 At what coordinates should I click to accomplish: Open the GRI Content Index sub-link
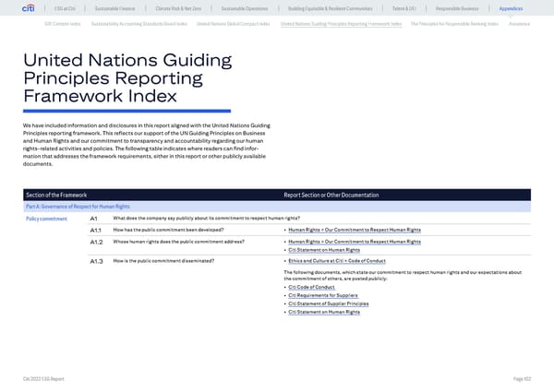pyautogui.click(x=65, y=22)
